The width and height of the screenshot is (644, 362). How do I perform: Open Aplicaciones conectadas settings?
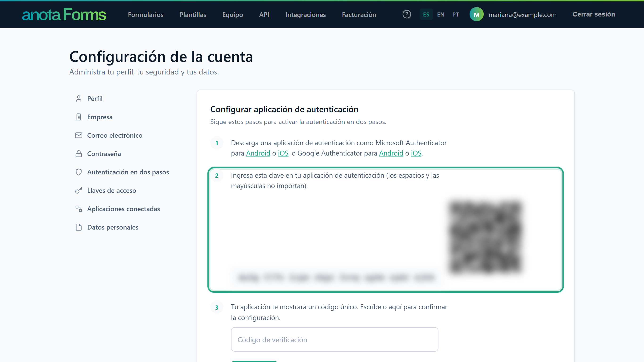(x=124, y=209)
